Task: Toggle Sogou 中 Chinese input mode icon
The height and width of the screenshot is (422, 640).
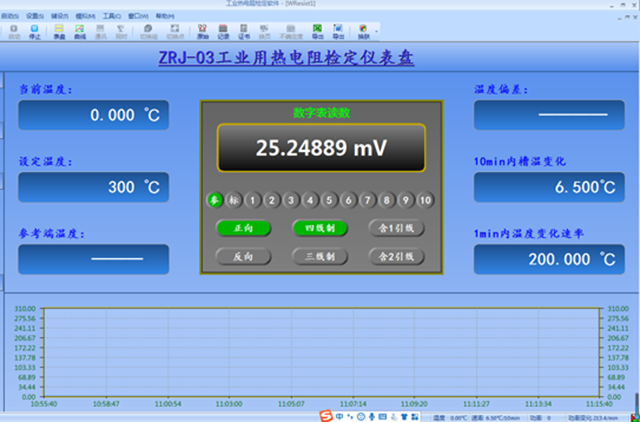Action: [x=339, y=416]
